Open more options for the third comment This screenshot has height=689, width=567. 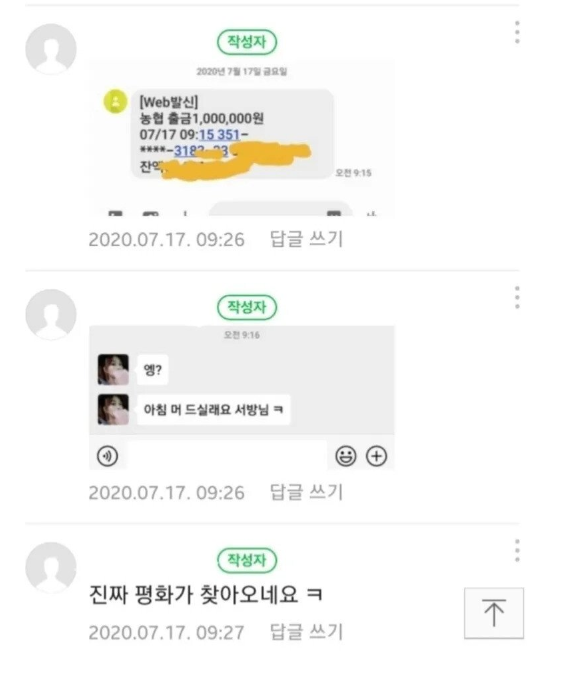[x=517, y=550]
